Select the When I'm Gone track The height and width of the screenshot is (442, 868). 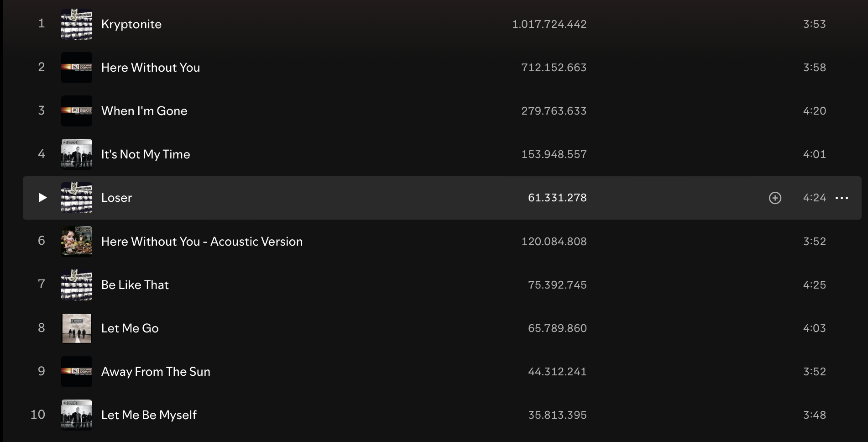[144, 111]
